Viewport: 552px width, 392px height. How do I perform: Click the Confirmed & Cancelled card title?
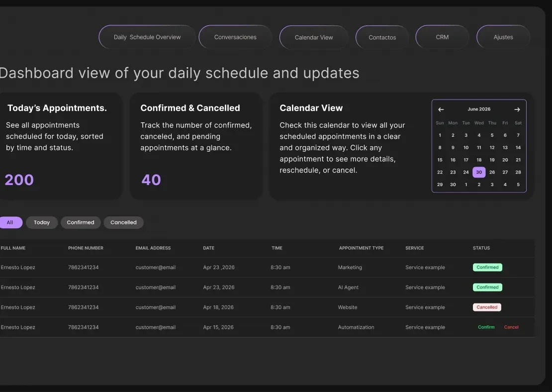pos(190,108)
